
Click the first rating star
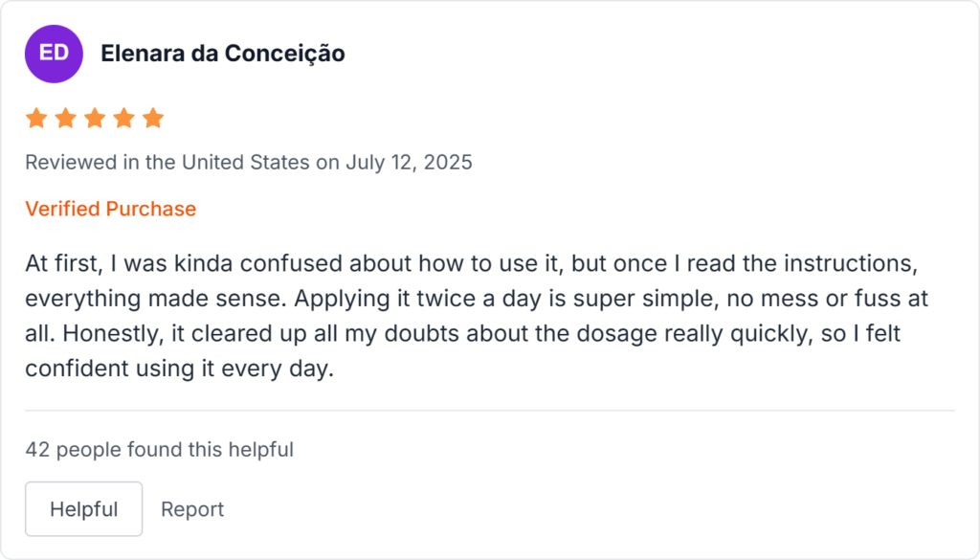36,119
